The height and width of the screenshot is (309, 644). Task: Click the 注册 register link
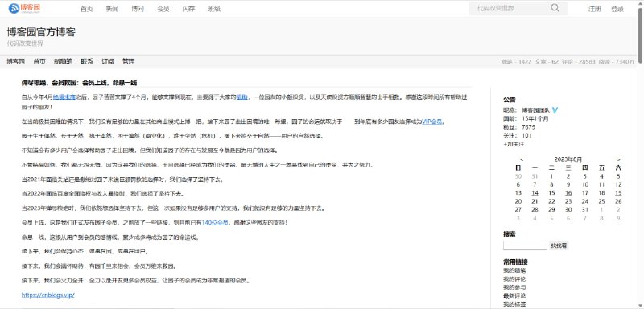point(594,9)
